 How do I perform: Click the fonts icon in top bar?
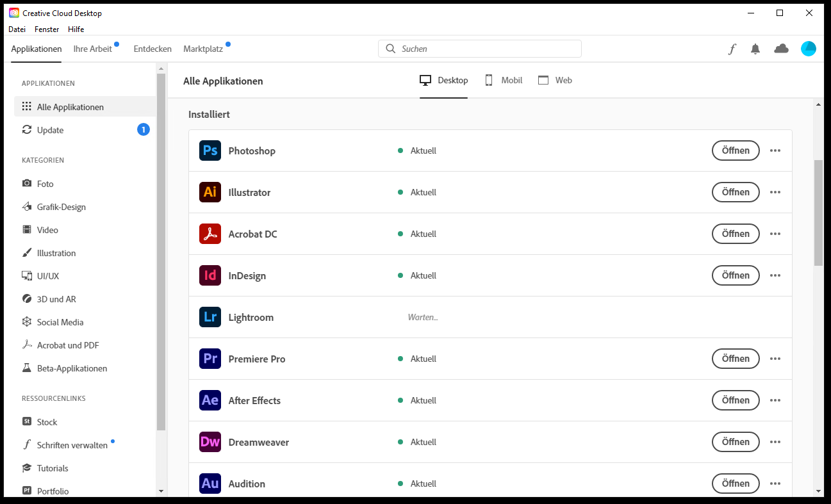(x=732, y=49)
